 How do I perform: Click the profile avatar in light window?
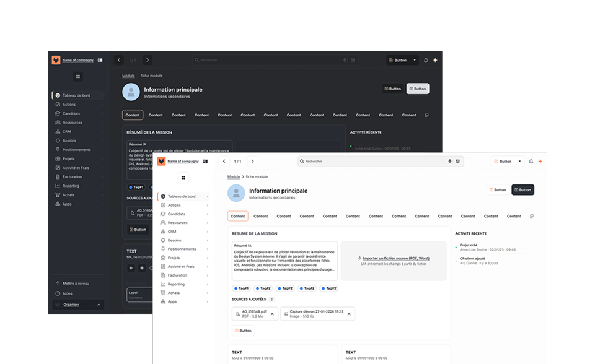tap(236, 193)
